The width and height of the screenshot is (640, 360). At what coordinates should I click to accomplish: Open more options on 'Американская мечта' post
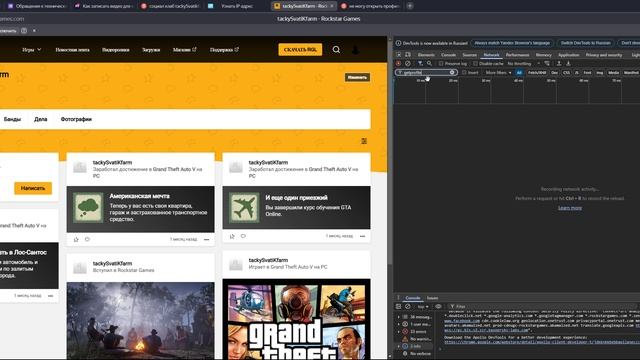[x=207, y=240]
